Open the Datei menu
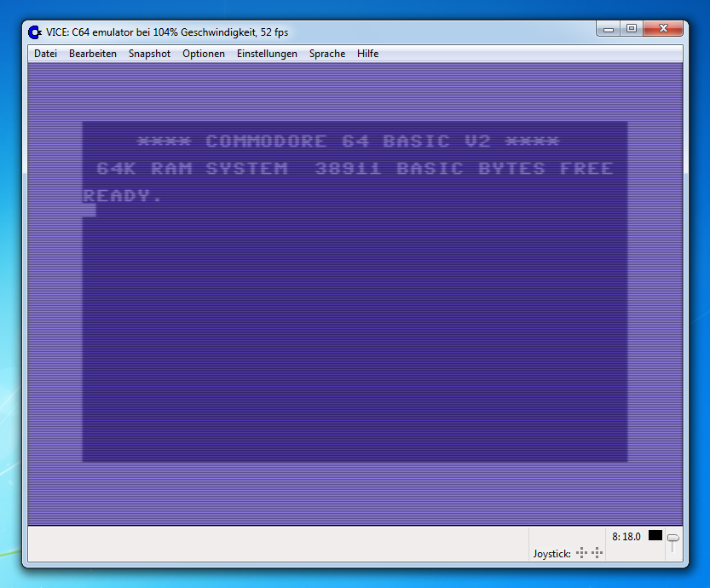The width and height of the screenshot is (710, 588). point(44,53)
